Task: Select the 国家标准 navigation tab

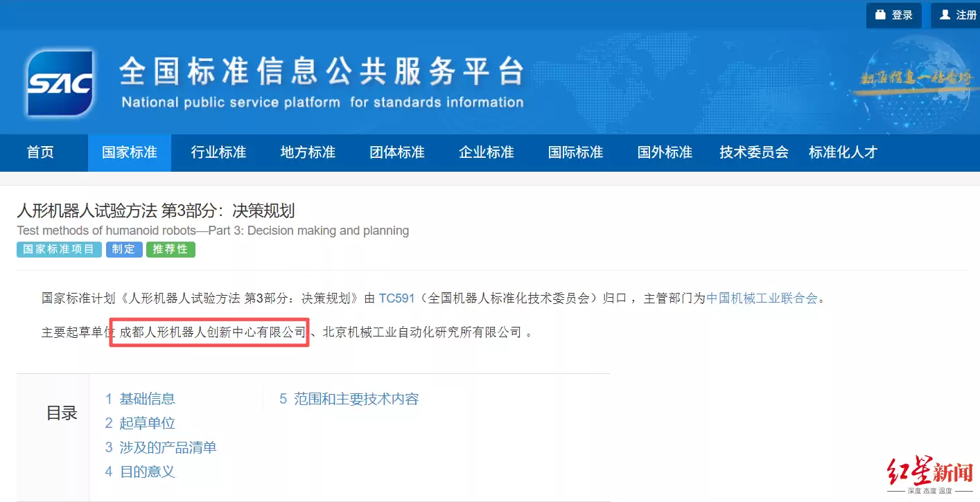Action: (130, 152)
